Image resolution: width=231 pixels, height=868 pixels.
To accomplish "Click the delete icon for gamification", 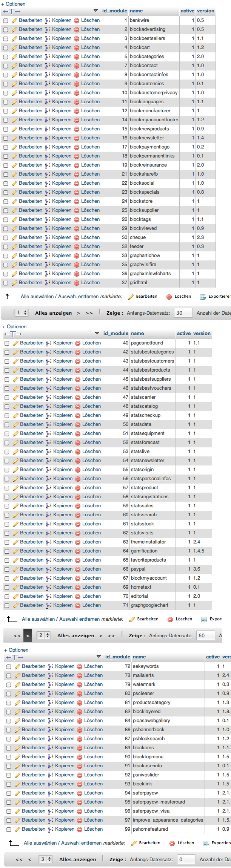I will pyautogui.click(x=78, y=551).
